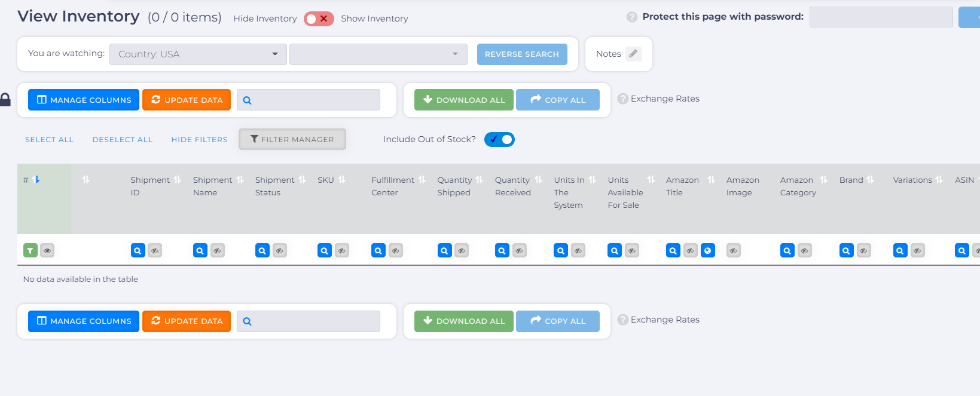This screenshot has width=980, height=396.
Task: Toggle the Hide/Show Inventory switch
Action: click(319, 19)
